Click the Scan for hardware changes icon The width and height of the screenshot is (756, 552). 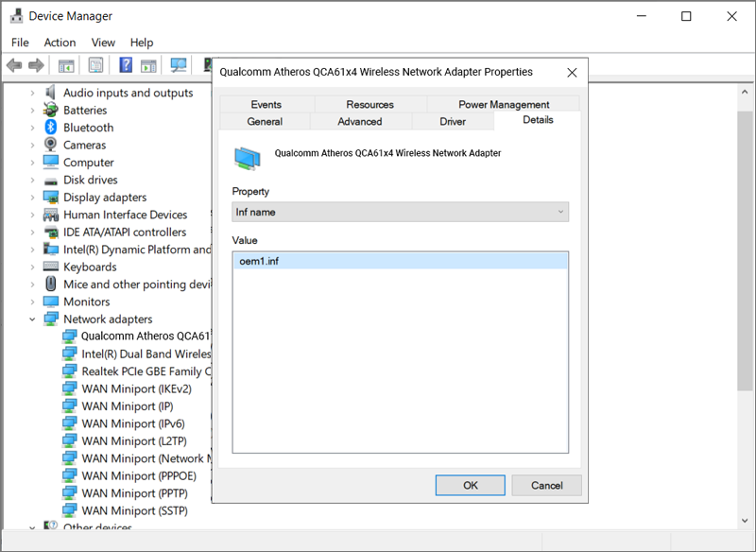coord(178,65)
